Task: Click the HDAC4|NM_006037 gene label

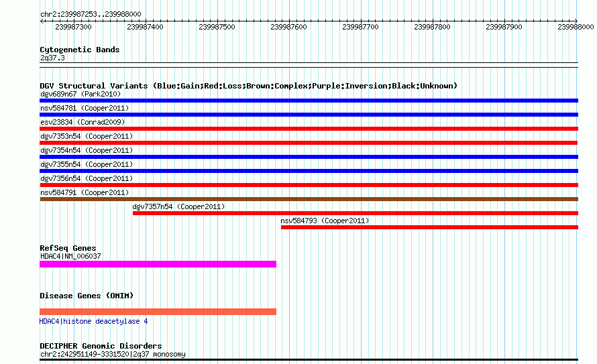Action: 70,256
